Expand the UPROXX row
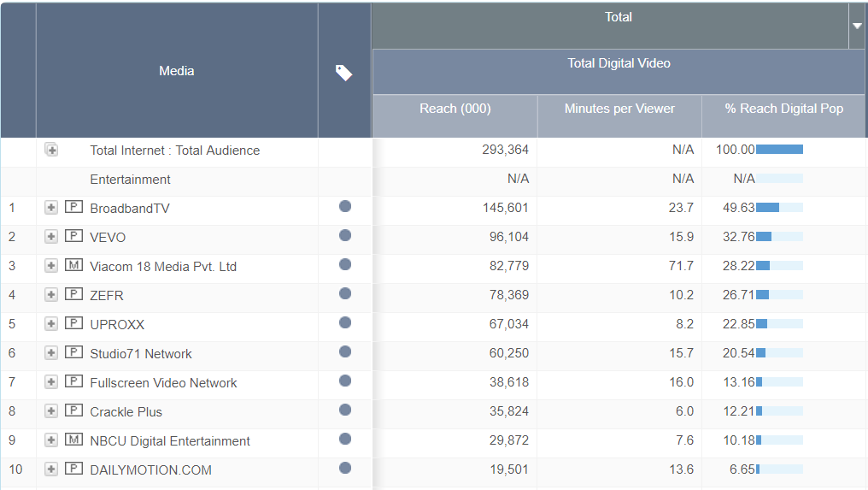 pyautogui.click(x=51, y=324)
